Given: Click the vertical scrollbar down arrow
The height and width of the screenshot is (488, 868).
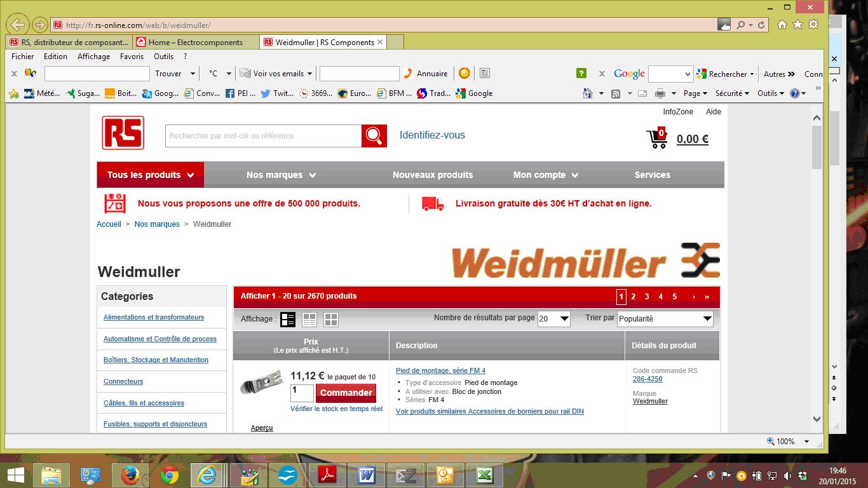Looking at the screenshot, I should pos(817,419).
